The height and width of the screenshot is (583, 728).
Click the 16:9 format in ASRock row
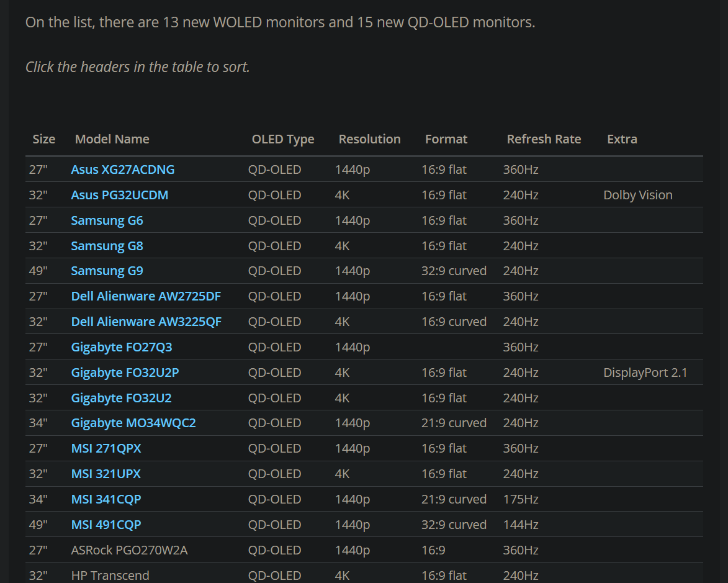click(433, 550)
